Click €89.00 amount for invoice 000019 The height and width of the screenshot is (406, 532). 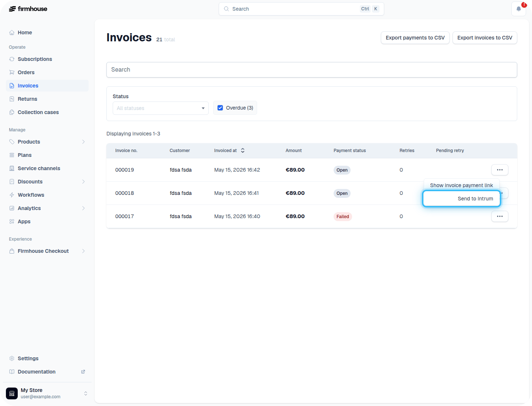(295, 170)
